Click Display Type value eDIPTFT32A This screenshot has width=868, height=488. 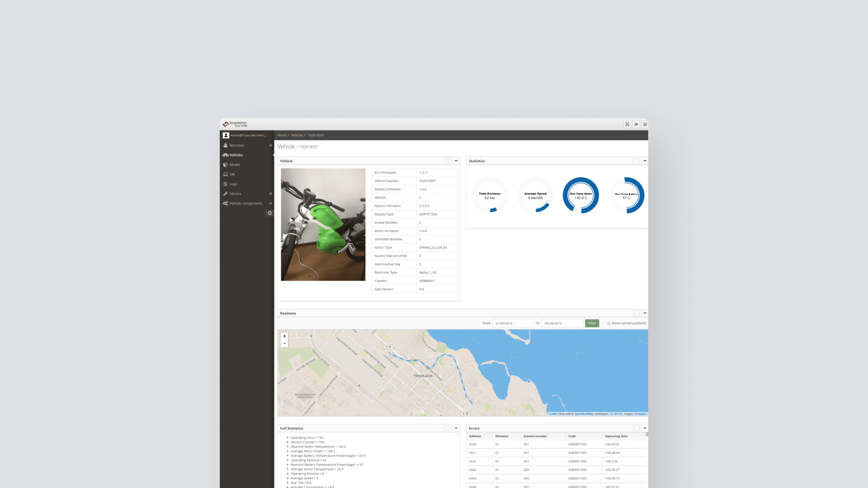(428, 214)
